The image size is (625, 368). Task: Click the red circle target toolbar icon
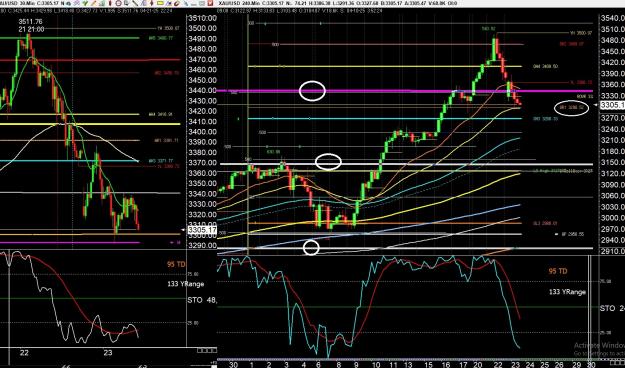pyautogui.click(x=118, y=3)
